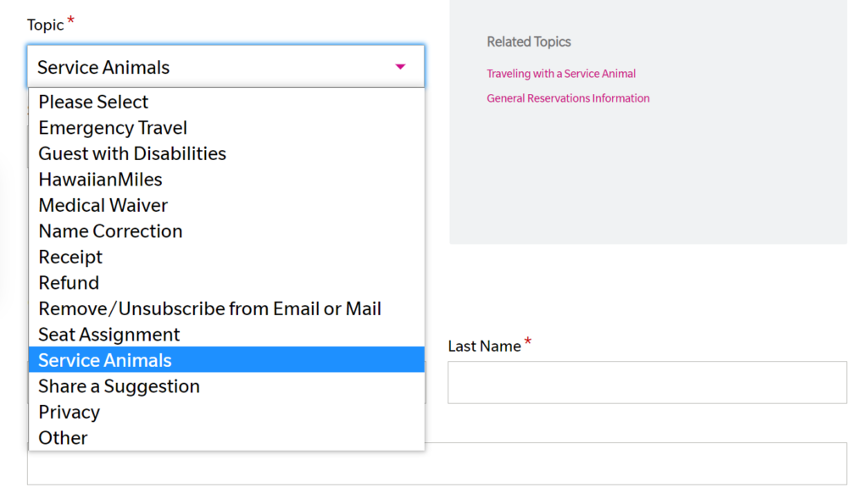Click the pink dropdown arrow in the Topic field
The image size is (868, 488).
(400, 67)
